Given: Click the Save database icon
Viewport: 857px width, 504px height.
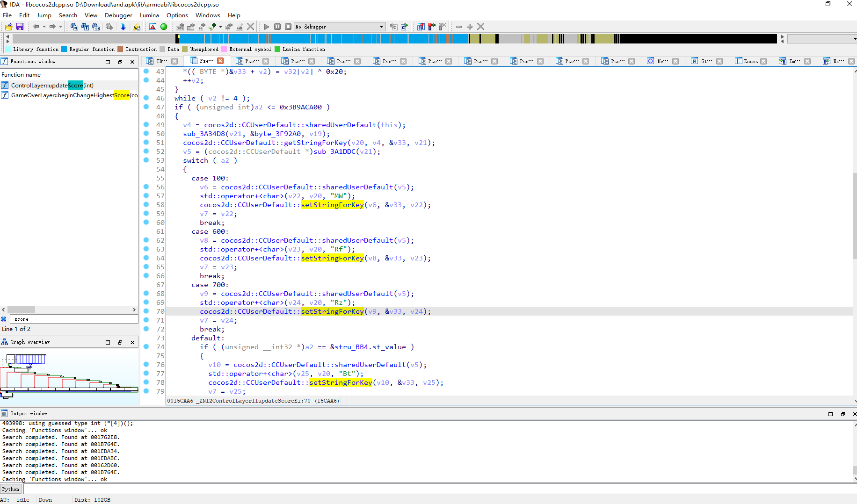Looking at the screenshot, I should [x=20, y=27].
